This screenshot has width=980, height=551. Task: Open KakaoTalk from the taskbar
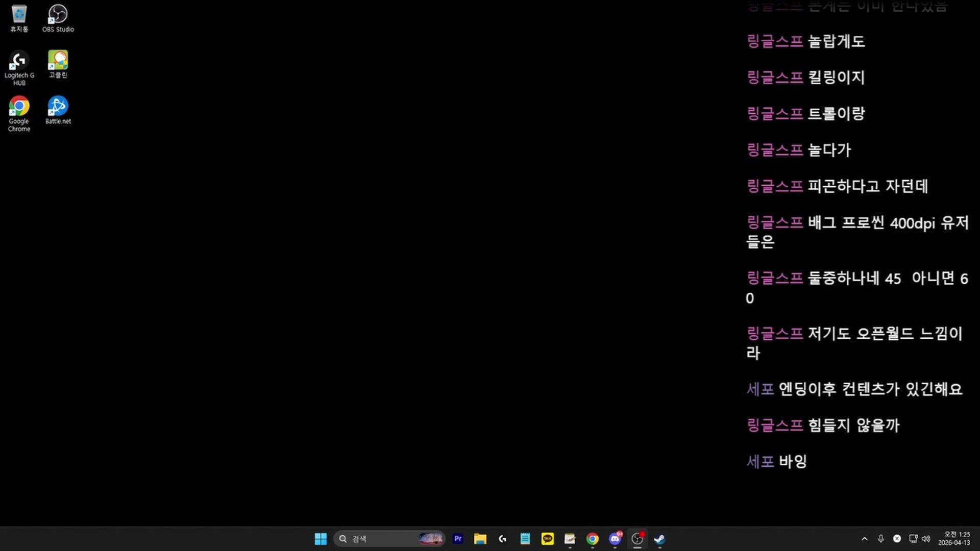click(548, 539)
